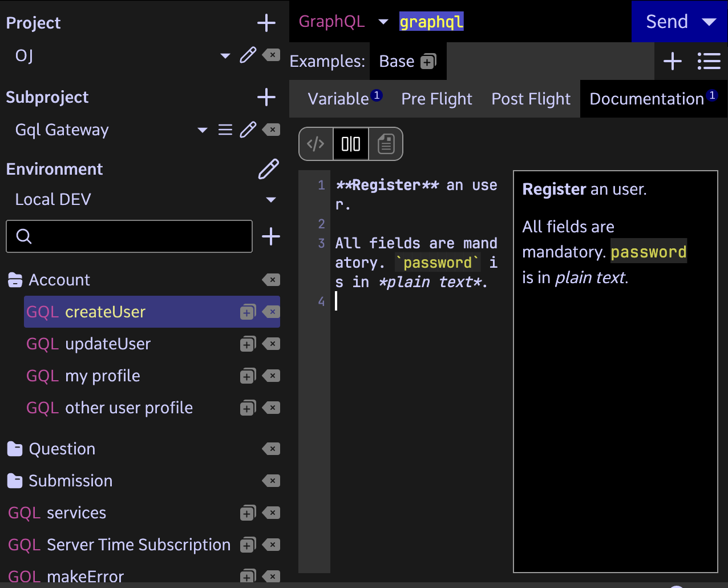Open the examples list menu icon
This screenshot has width=728, height=588.
coord(709,61)
